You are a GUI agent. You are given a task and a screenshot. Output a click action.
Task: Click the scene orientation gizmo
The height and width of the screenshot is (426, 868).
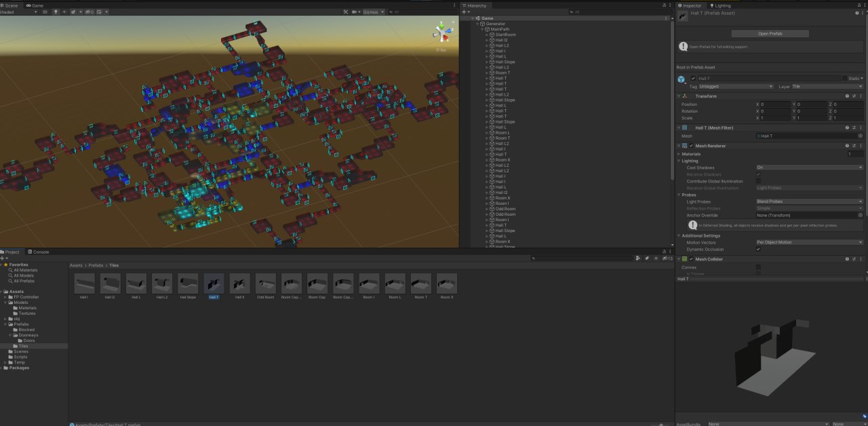(442, 31)
